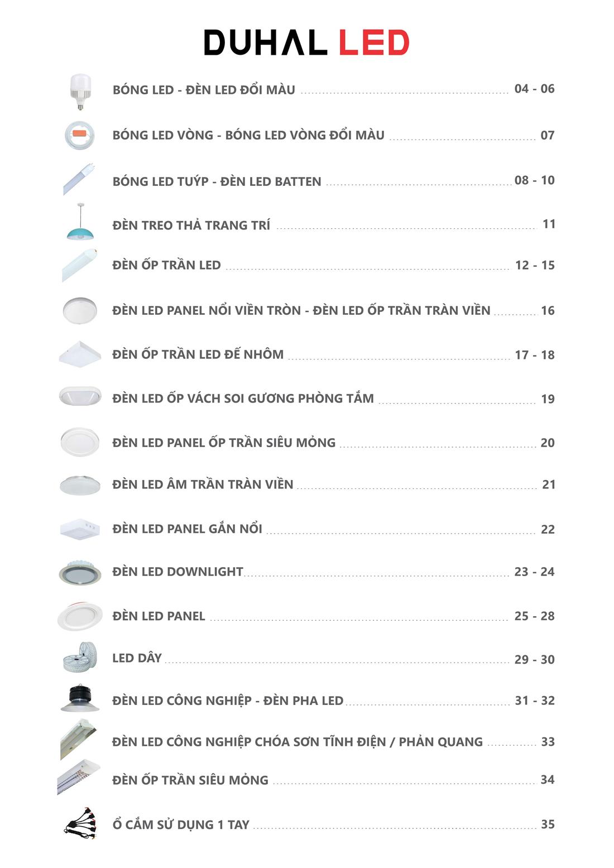The image size is (614, 868).
Task: Click page numbers 12 - 15
Action: 535,265
